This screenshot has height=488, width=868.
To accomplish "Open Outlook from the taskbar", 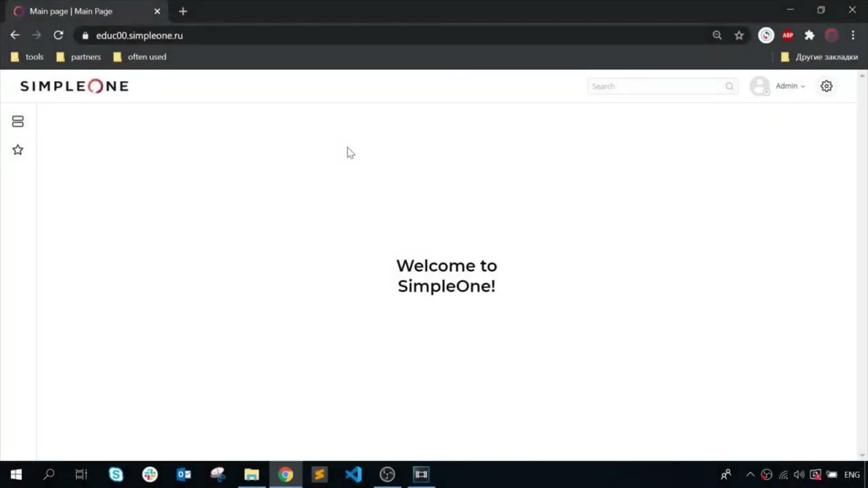I will pos(184,474).
